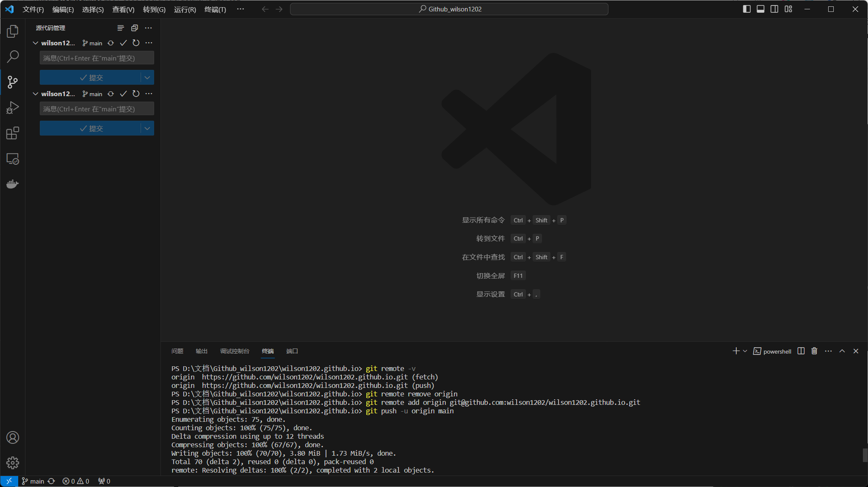Toggle primary side bar visibility

tap(747, 9)
